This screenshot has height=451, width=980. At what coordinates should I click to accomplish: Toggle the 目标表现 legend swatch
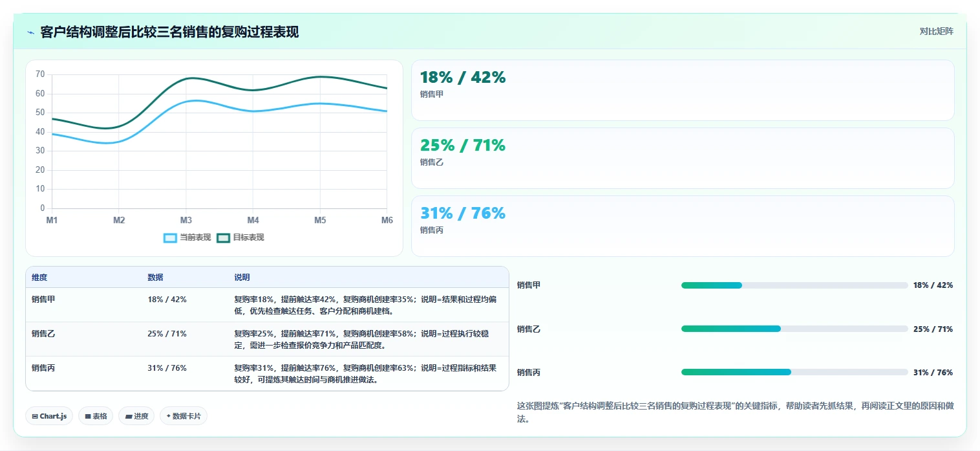click(223, 237)
